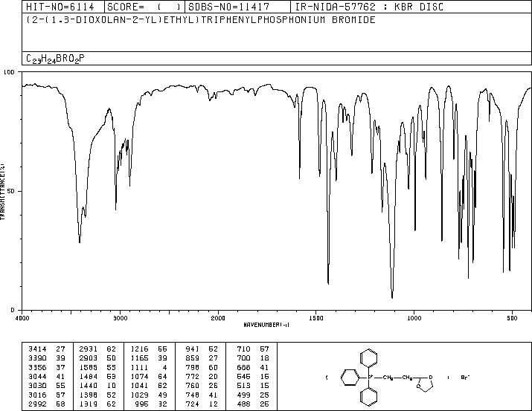The height and width of the screenshot is (411, 532).
Task: Click the 1500 tick on wavenumber axis
Action: 316,318
